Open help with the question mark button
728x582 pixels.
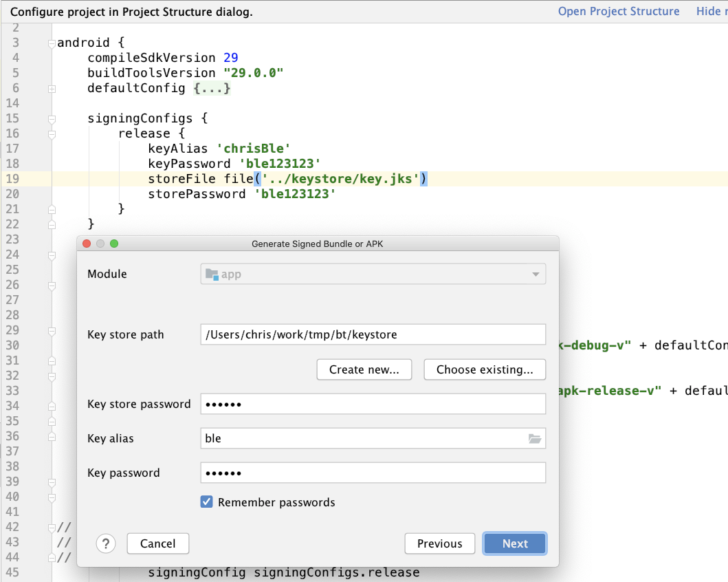(106, 543)
